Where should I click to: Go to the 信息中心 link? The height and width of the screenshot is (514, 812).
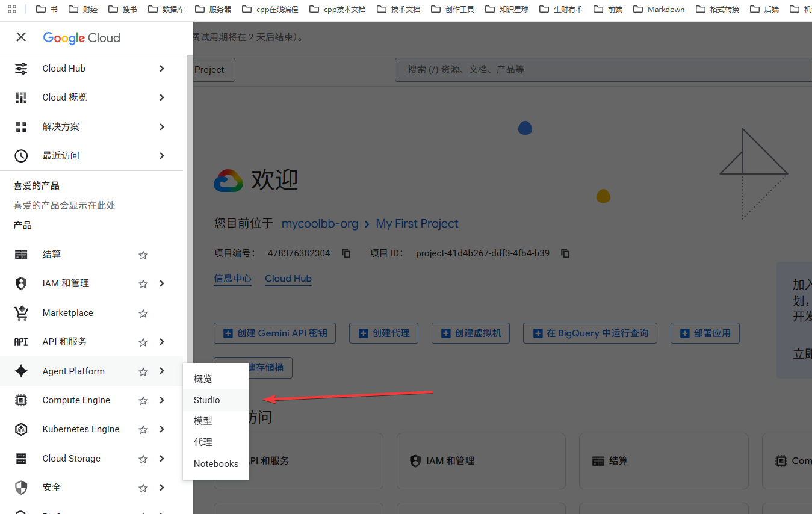pos(233,279)
